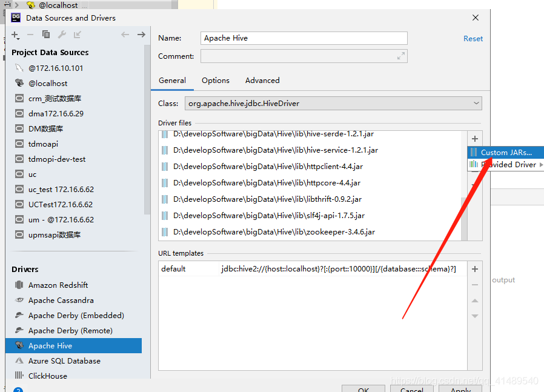This screenshot has width=544, height=392.
Task: Select httpclient-4.4.jar driver file
Action: coord(268,167)
